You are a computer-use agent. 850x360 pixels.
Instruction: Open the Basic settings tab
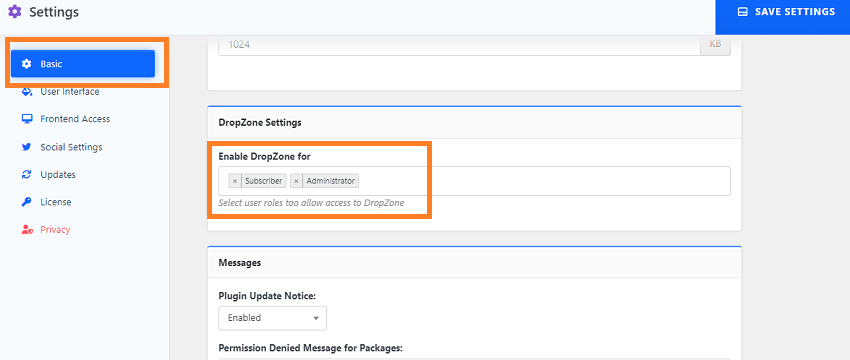tap(83, 64)
